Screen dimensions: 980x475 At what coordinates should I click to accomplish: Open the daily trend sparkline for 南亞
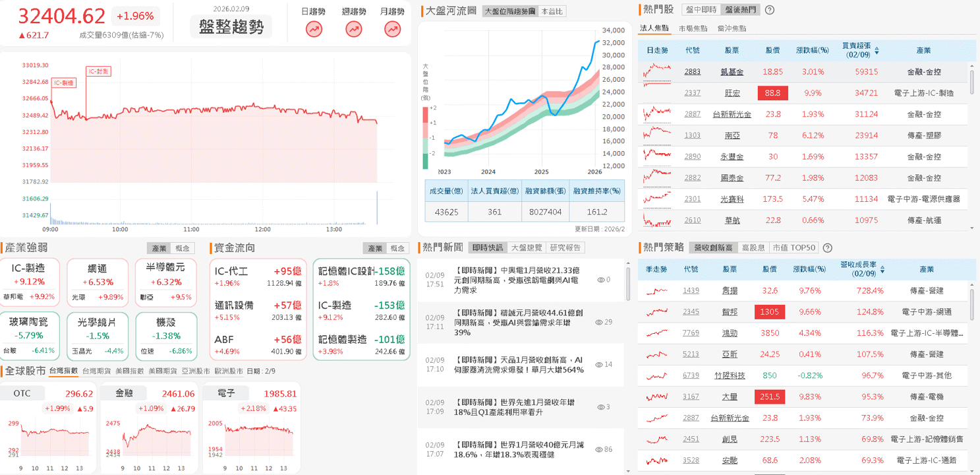(x=658, y=135)
